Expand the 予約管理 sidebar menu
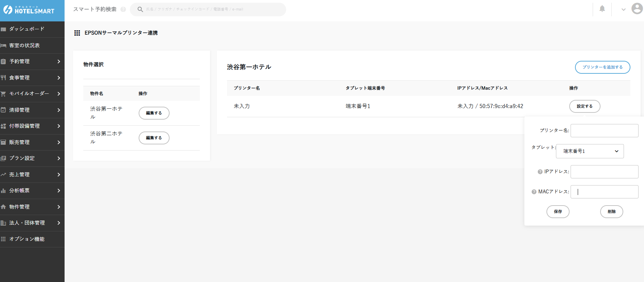Viewport: 644px width, 282px height. click(32, 61)
